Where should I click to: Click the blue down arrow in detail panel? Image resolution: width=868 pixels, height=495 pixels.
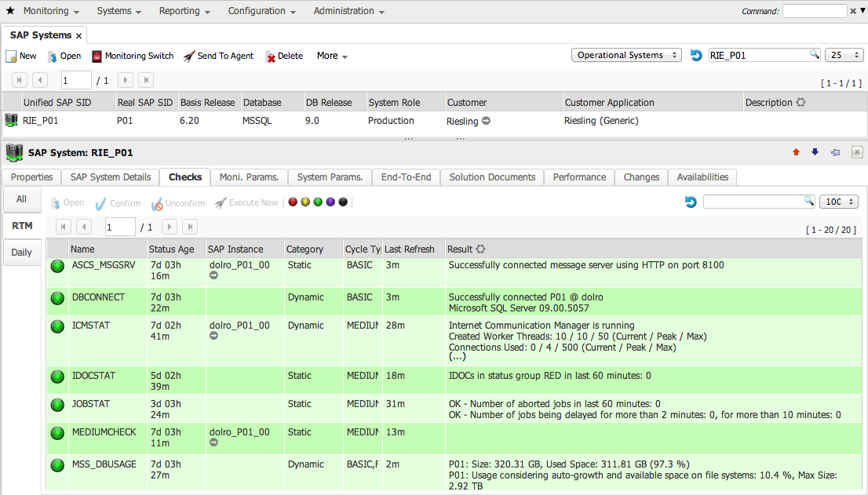point(815,152)
